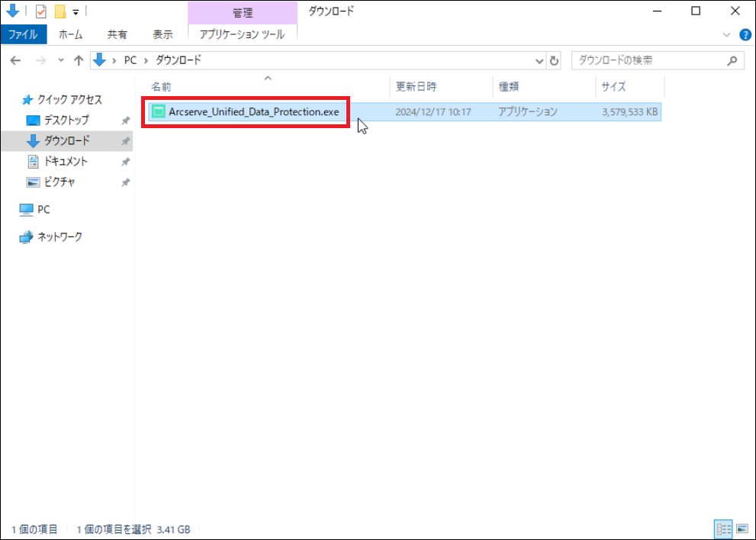The height and width of the screenshot is (540, 756).
Task: Open the Customize Quick Access Toolbar dropdown
Action: point(76,12)
